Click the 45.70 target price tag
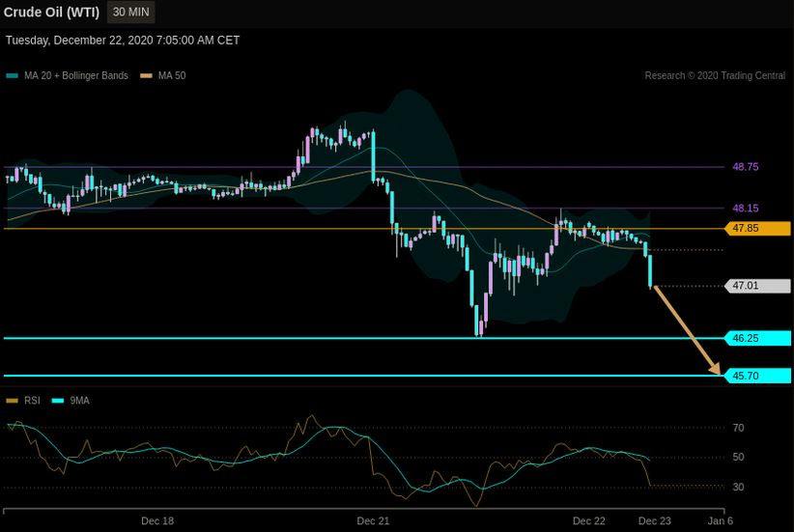This screenshot has height=532, width=794. [x=757, y=376]
